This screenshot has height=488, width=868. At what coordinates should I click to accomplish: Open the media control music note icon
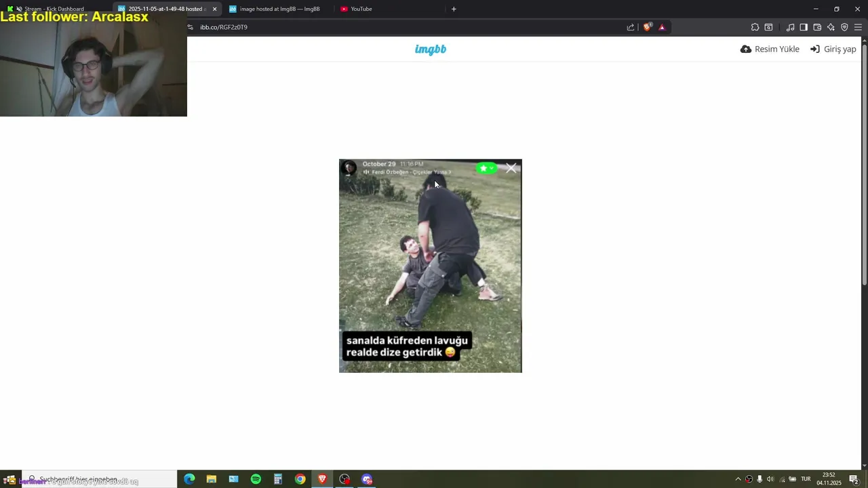790,27
